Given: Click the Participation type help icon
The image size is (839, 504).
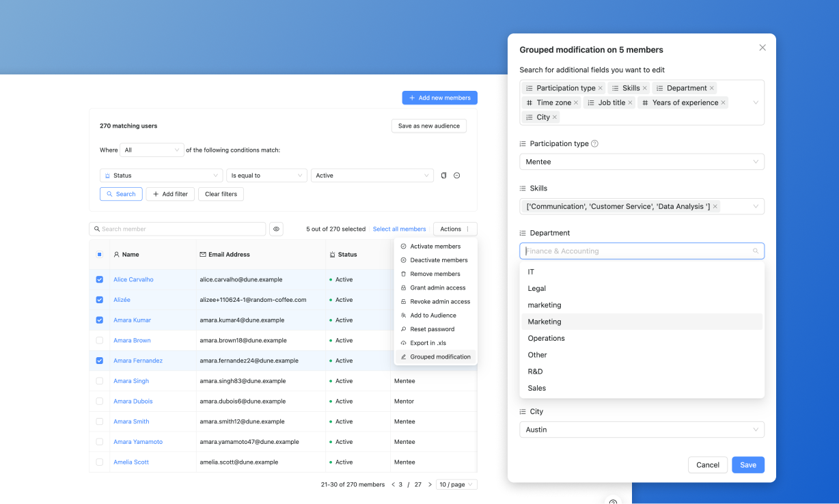Looking at the screenshot, I should point(594,144).
